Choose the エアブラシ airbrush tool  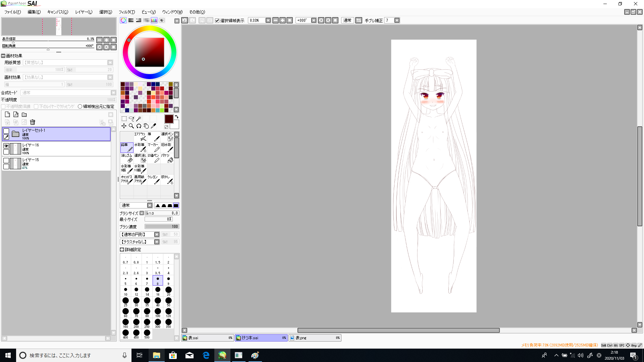coord(140,137)
